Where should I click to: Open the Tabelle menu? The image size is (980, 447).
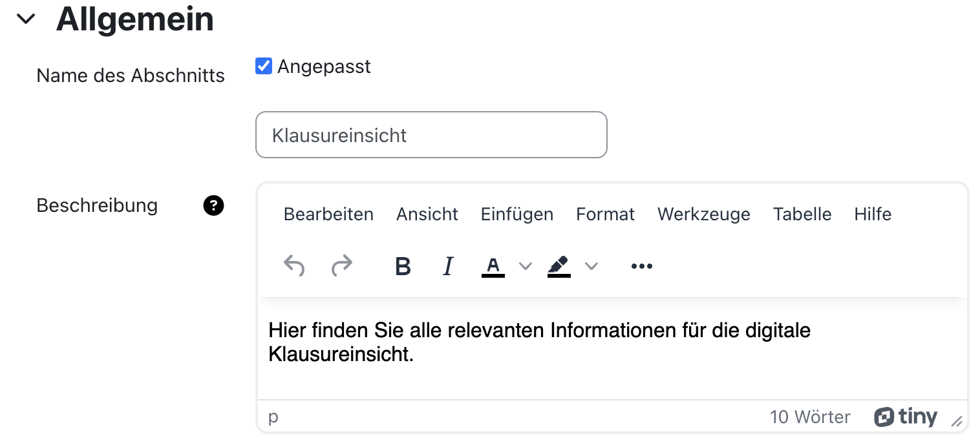click(802, 214)
